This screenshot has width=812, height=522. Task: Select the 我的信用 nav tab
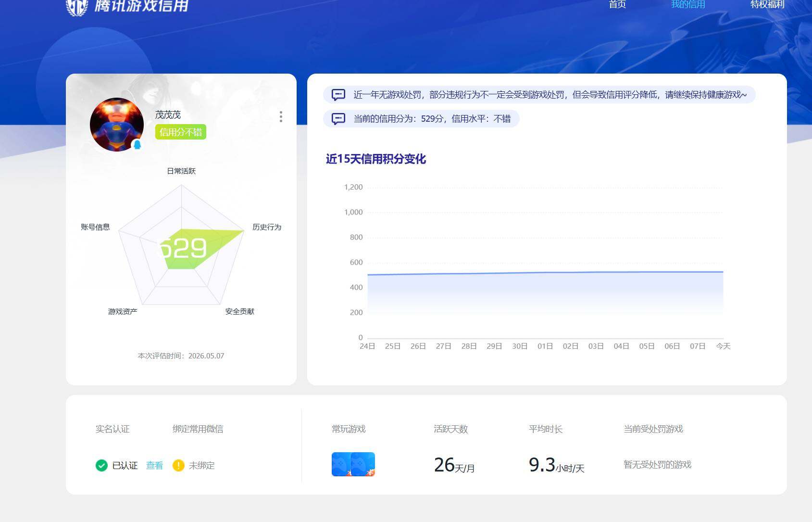(x=688, y=4)
